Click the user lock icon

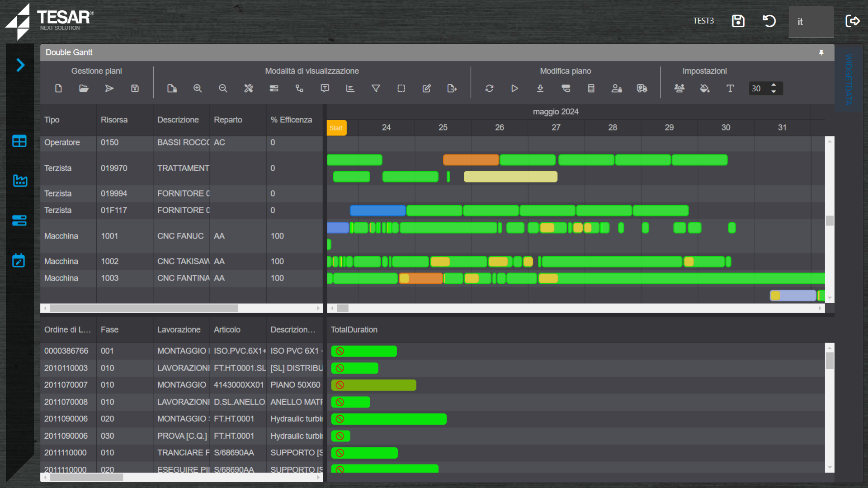tap(617, 89)
